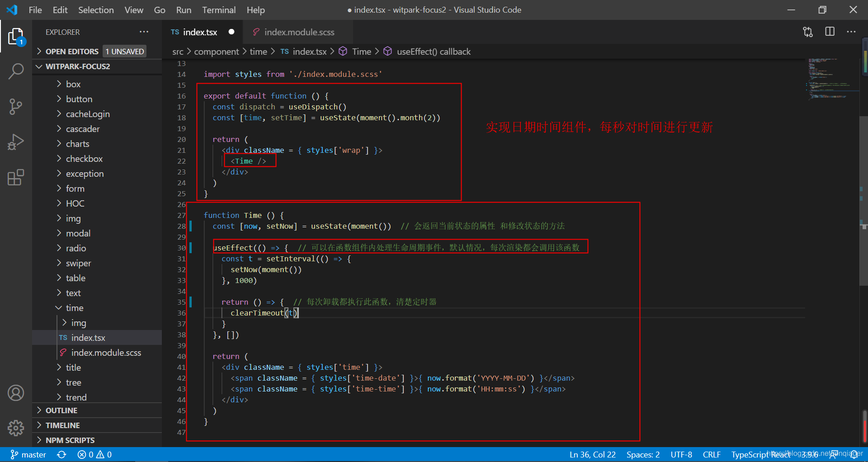Open the Explorer view in activity bar
Image resolution: width=868 pixels, height=462 pixels.
[x=16, y=37]
